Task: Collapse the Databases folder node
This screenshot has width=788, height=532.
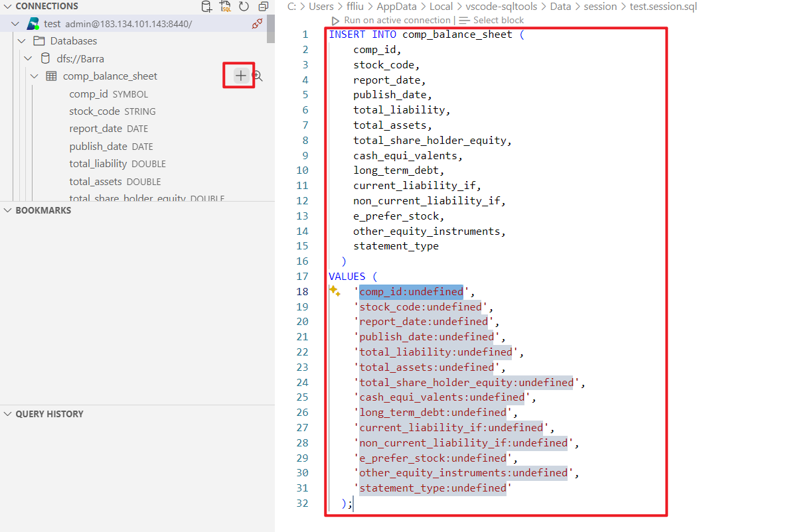Action: point(22,41)
